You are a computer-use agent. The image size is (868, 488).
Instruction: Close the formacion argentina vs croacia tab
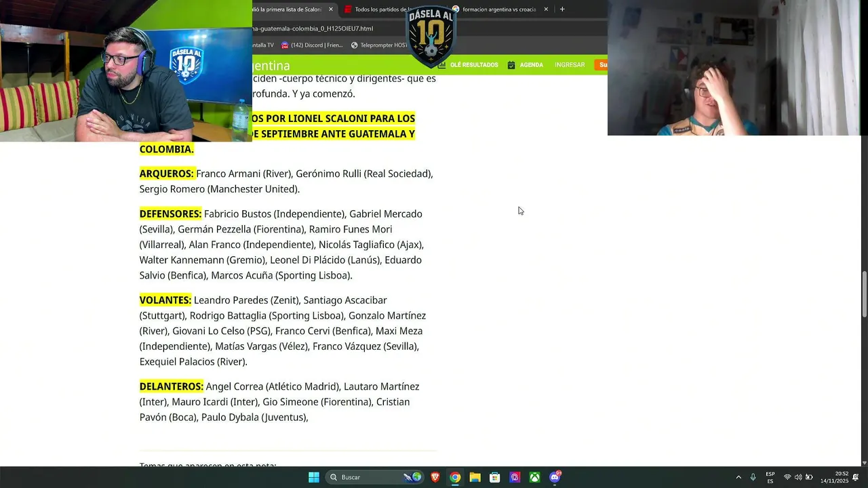tap(546, 9)
